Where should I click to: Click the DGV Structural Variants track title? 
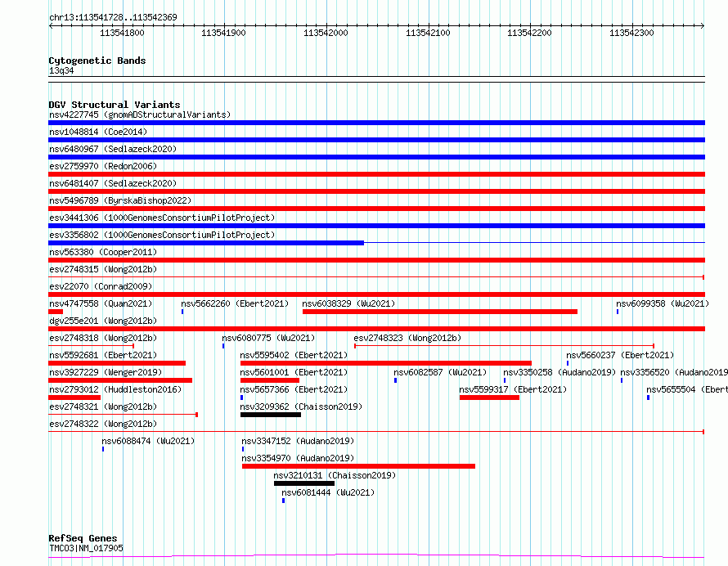tap(115, 105)
